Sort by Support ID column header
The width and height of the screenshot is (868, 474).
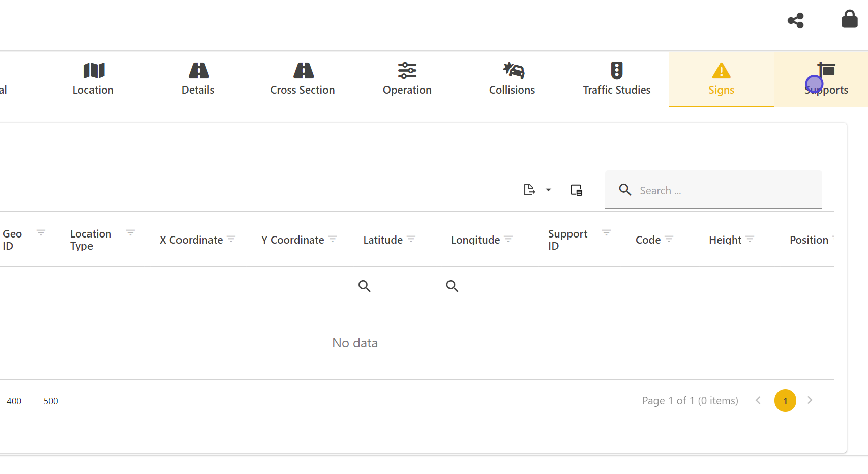point(567,240)
